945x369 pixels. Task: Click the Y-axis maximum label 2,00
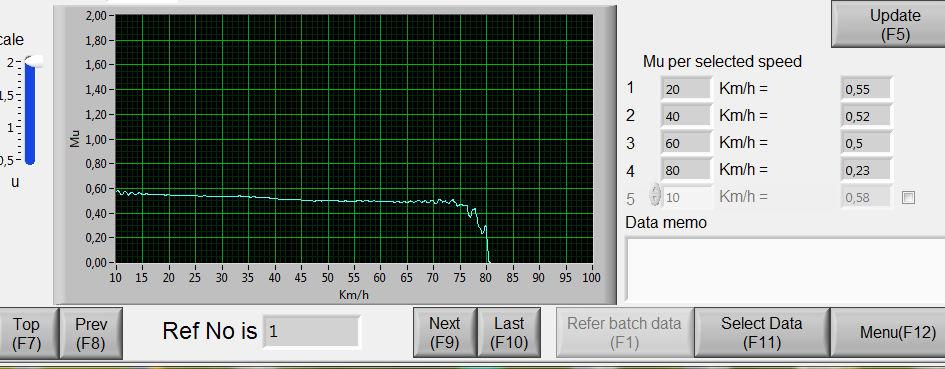[96, 16]
